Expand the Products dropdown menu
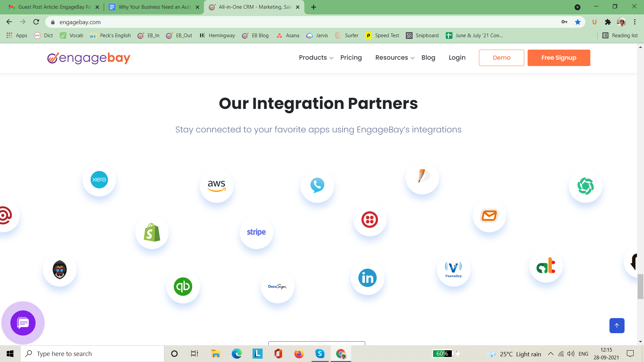 click(x=316, y=58)
